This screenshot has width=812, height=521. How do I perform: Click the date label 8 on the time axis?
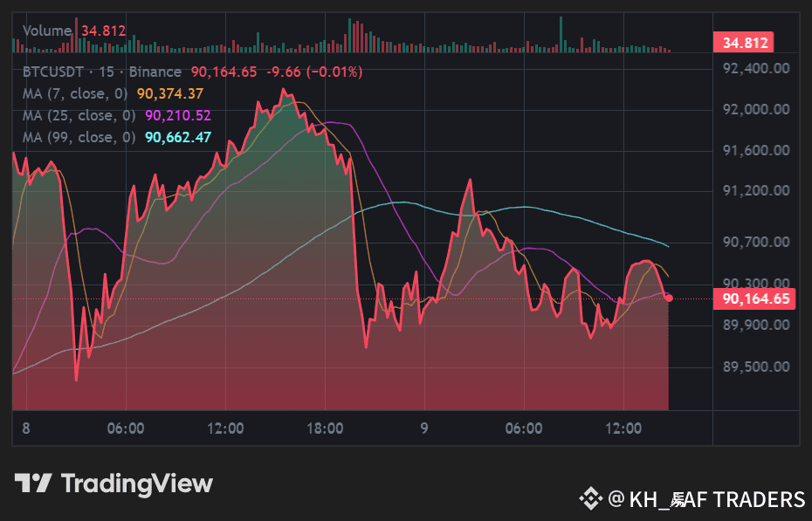(x=26, y=428)
